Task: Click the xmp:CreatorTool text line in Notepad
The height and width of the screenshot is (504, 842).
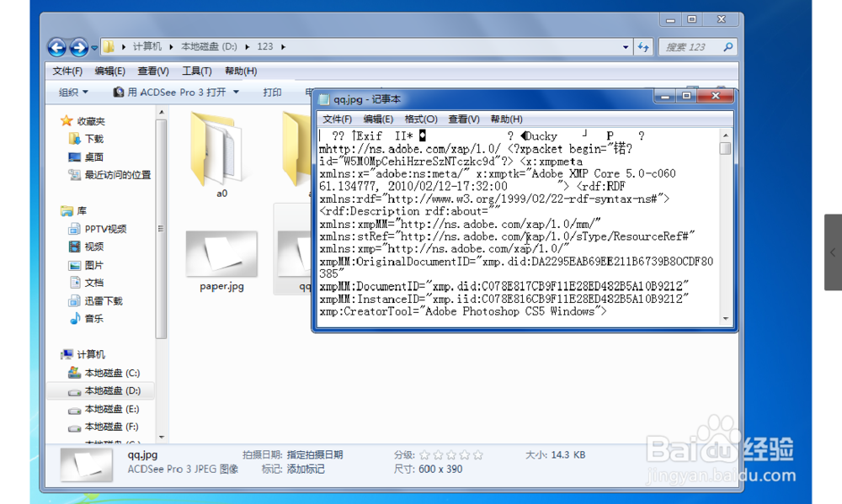Action: coord(463,312)
